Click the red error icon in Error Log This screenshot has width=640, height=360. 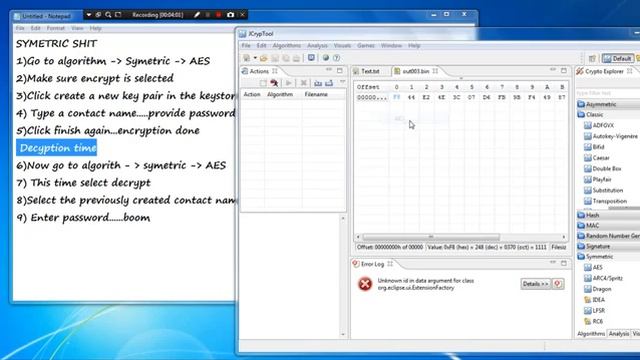pos(365,284)
